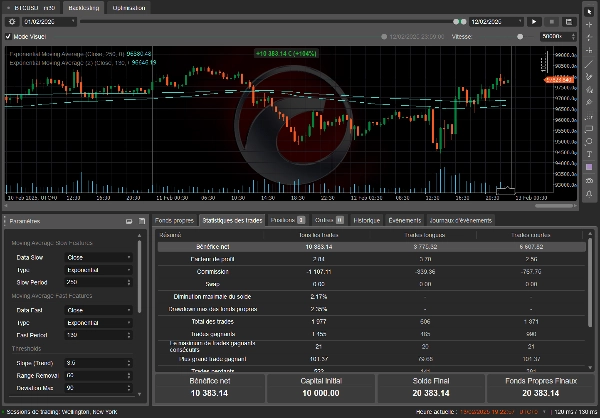Open the Historique tab
The width and height of the screenshot is (600, 418).
[366, 220]
